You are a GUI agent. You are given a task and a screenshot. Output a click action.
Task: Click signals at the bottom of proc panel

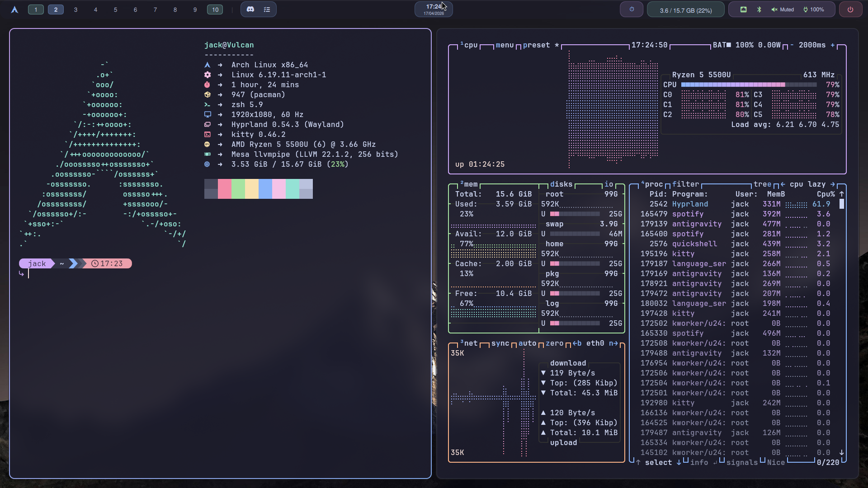tap(742, 463)
